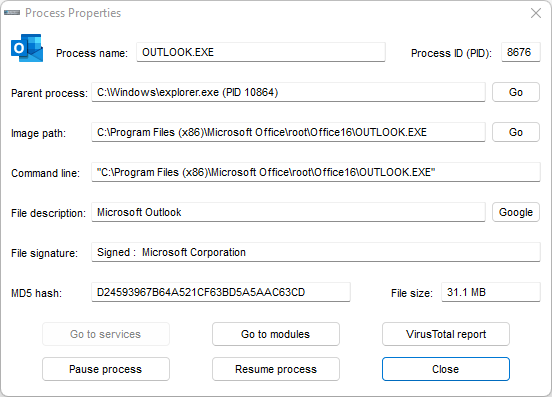Click the Outlook application icon
This screenshot has height=397, width=552.
click(27, 48)
